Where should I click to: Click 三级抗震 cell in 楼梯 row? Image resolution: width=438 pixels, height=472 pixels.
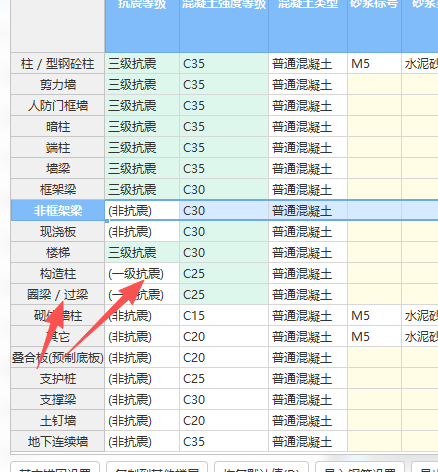tap(142, 252)
